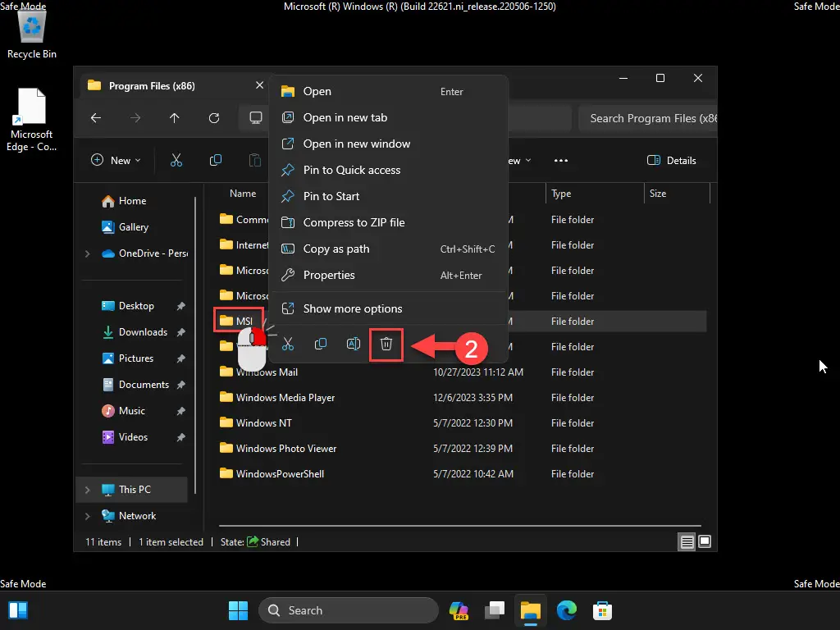Select Properties from the context menu

point(329,275)
